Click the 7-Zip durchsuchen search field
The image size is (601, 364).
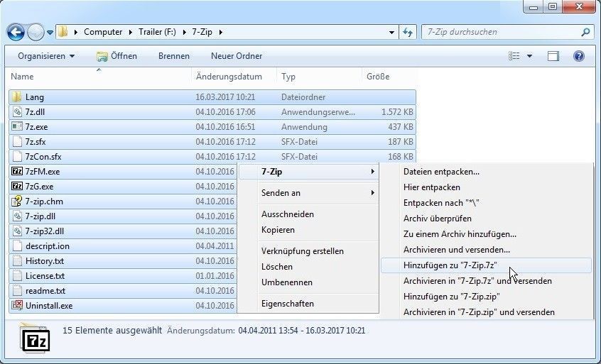(x=500, y=32)
